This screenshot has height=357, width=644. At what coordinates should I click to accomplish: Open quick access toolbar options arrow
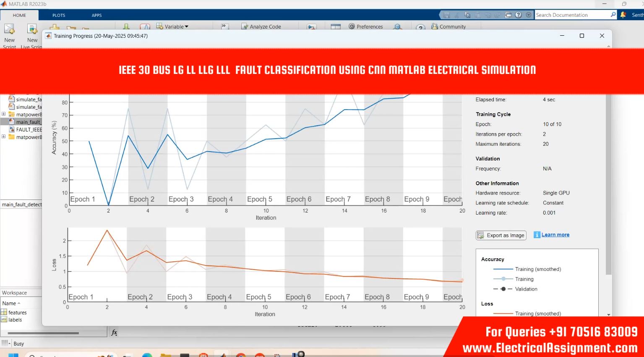point(529,15)
